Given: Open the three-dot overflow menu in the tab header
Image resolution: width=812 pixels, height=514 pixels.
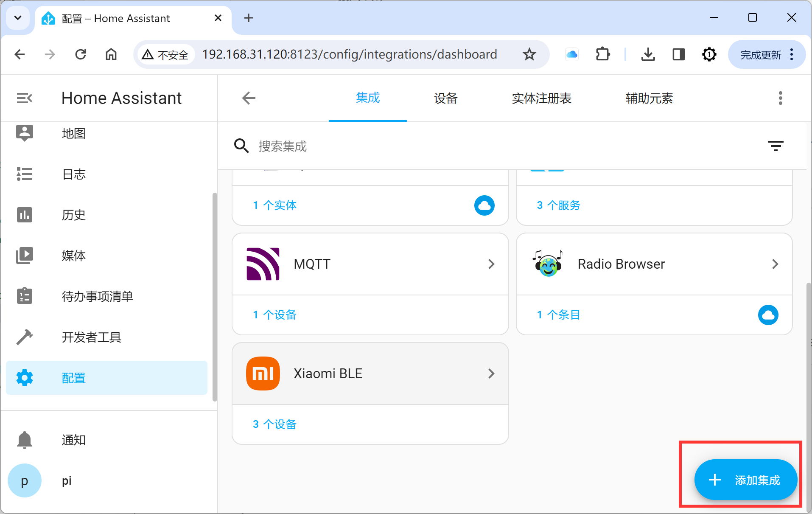Looking at the screenshot, I should [781, 98].
